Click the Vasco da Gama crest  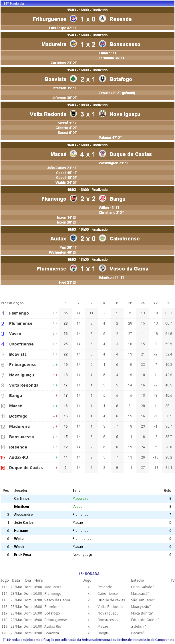coord(102,268)
